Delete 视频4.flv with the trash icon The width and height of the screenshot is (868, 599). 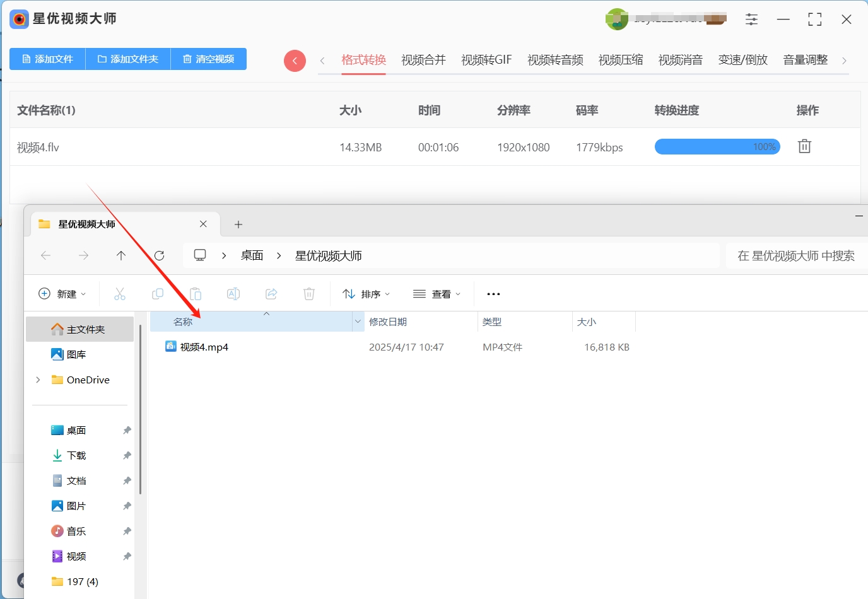click(x=804, y=146)
